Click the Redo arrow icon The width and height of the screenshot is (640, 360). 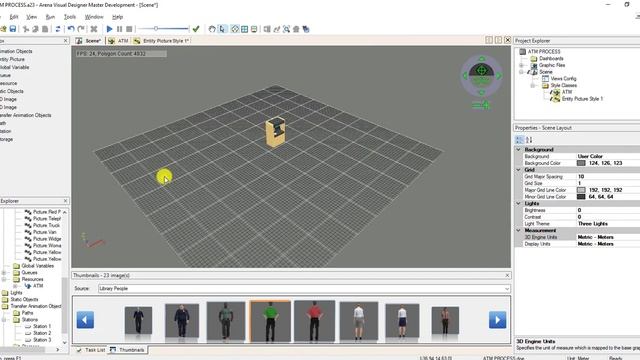(x=81, y=29)
